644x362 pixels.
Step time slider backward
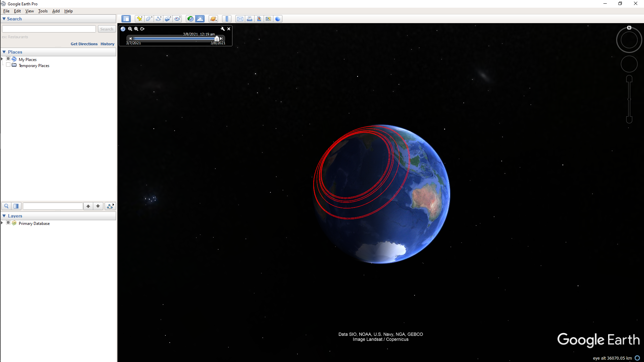tap(130, 39)
